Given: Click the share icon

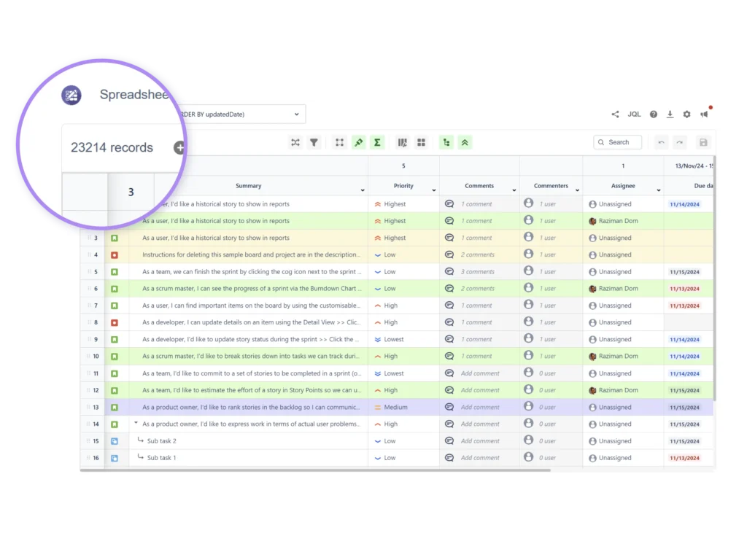Looking at the screenshot, I should [616, 114].
